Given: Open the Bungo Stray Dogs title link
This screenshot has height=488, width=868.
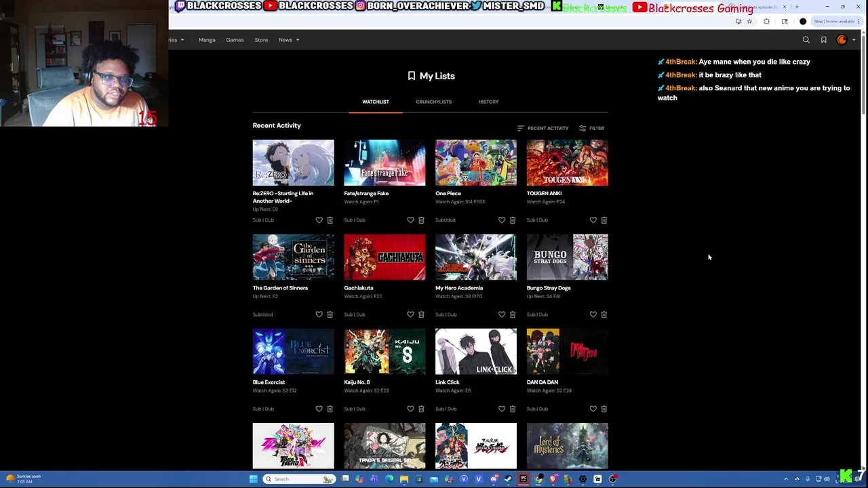Looking at the screenshot, I should [549, 288].
